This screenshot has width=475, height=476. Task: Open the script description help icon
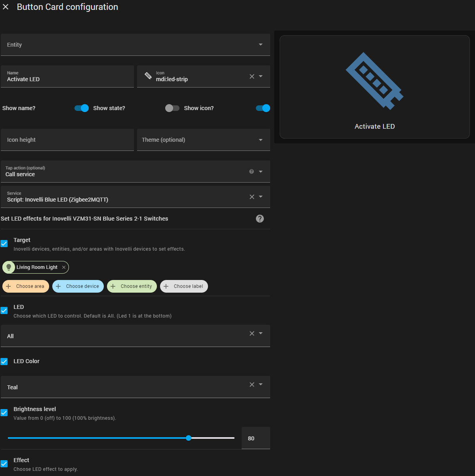tap(260, 219)
